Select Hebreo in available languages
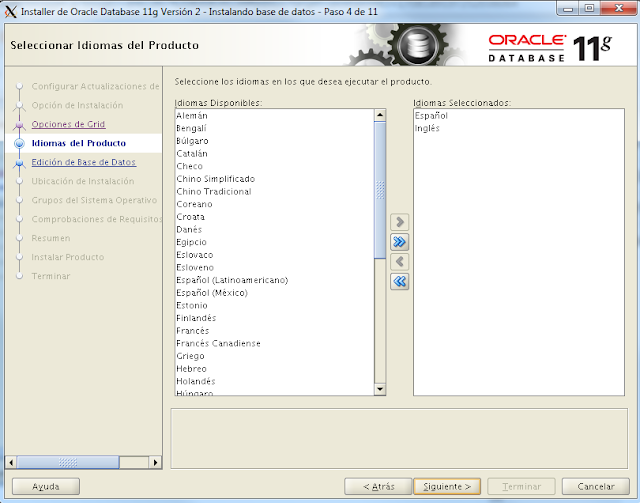640x503 pixels. tap(274, 369)
